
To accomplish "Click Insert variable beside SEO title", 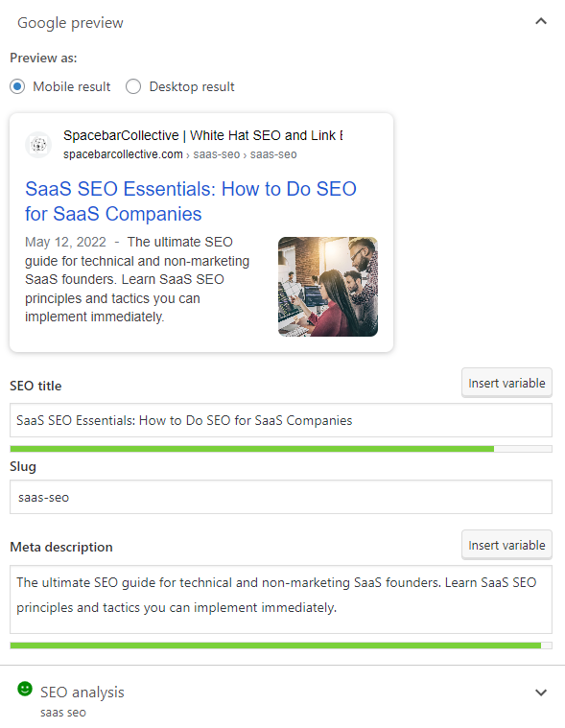I will tap(506, 383).
